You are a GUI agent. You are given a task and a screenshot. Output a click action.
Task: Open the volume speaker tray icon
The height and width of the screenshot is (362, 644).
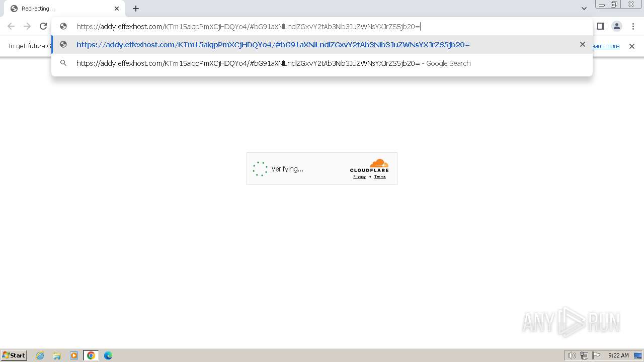572,355
